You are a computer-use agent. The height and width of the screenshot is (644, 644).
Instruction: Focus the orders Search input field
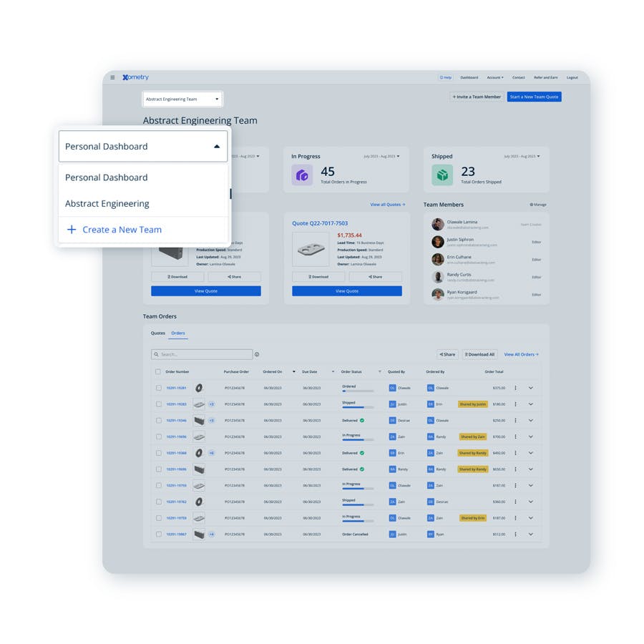coord(202,354)
